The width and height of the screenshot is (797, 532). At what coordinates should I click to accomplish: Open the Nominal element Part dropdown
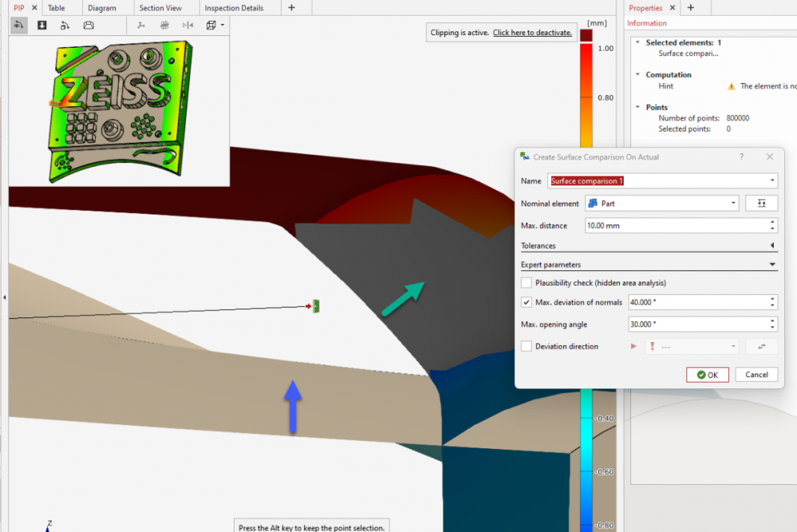coord(732,203)
